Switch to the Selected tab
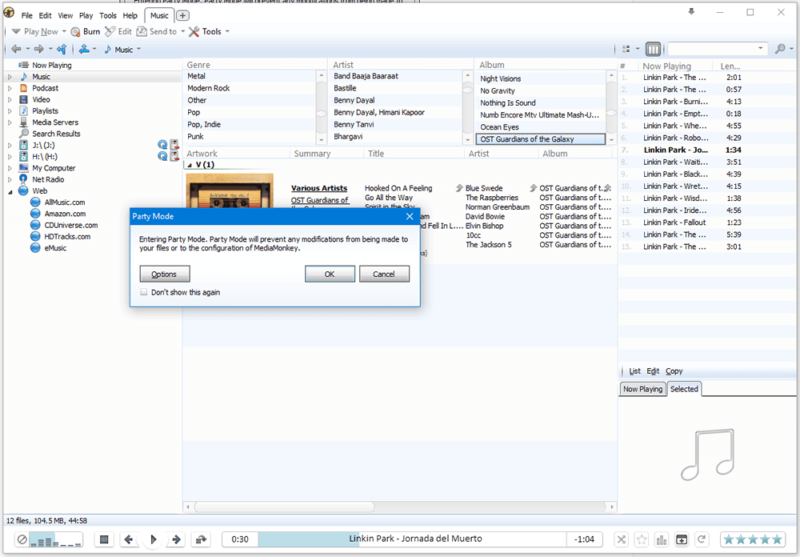This screenshot has width=800, height=557. [684, 389]
